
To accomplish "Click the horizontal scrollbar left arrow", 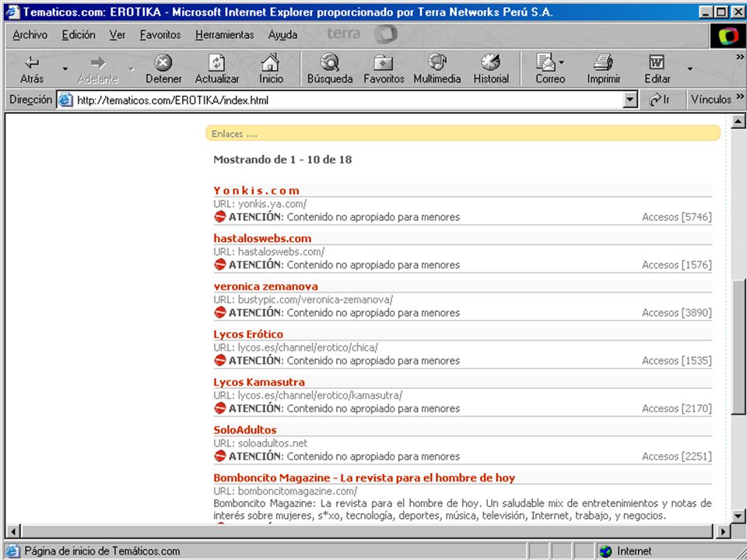I will click(x=13, y=531).
